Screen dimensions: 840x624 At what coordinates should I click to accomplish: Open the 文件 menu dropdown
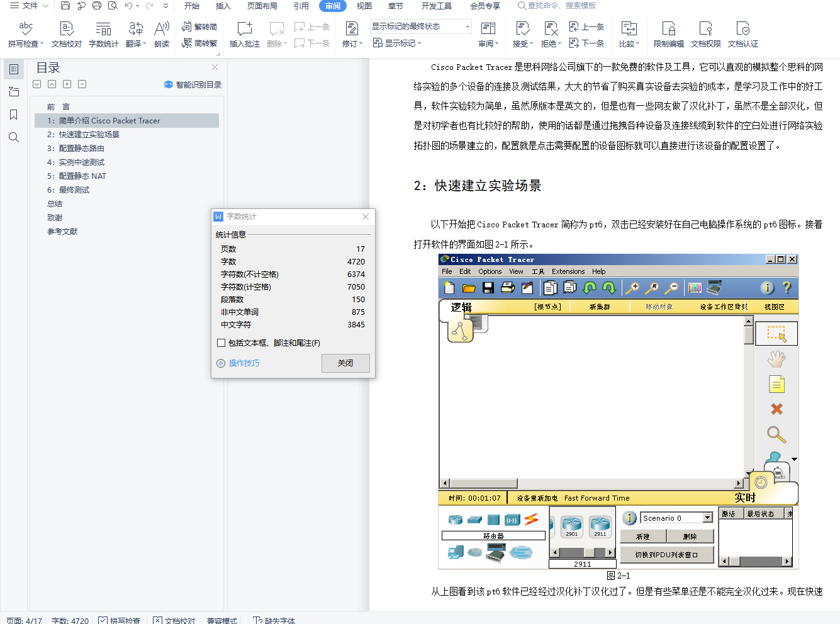[x=29, y=6]
